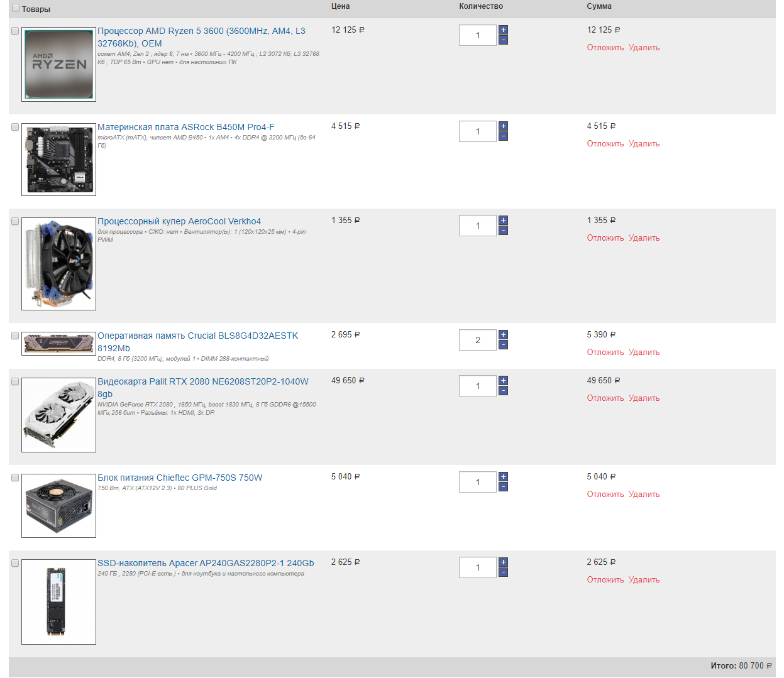Viewport: 784px width, 678px height.
Task: Increase quantity of Chieftec GPM-750S power supply
Action: 503,477
